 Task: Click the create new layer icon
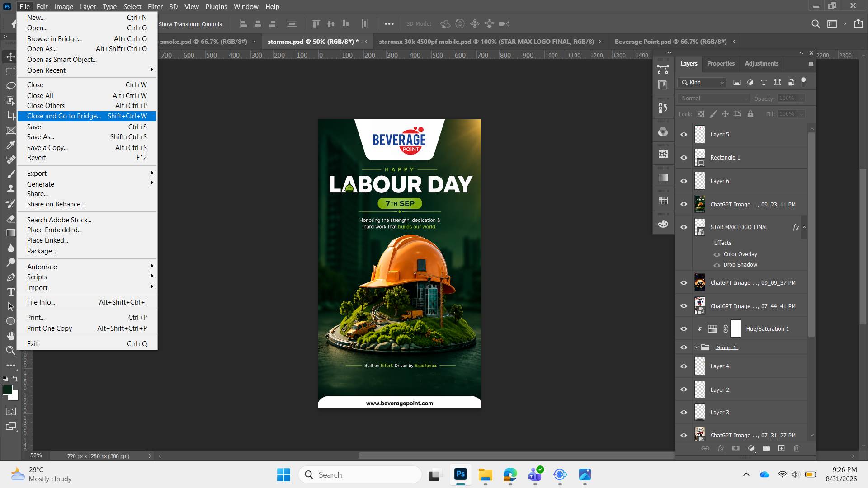[x=781, y=448]
